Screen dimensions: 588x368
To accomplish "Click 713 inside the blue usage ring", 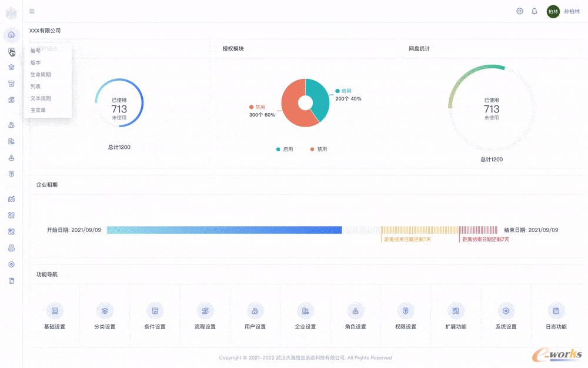I will [119, 109].
